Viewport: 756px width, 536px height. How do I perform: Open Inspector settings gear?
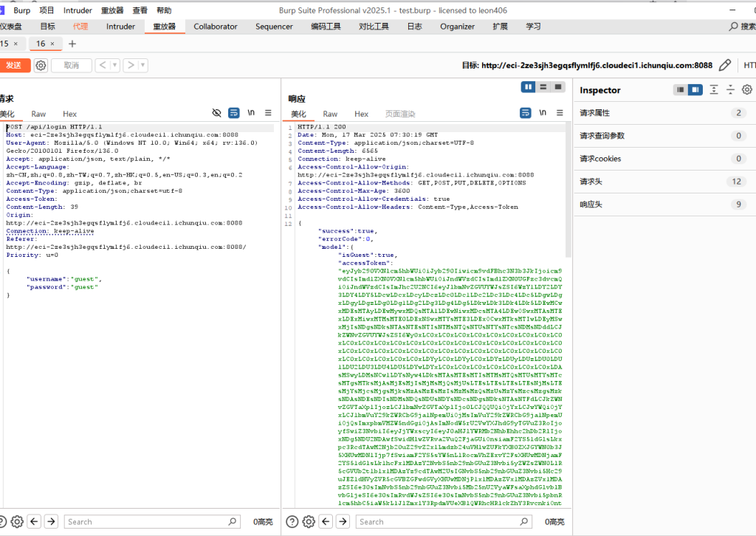coord(747,89)
